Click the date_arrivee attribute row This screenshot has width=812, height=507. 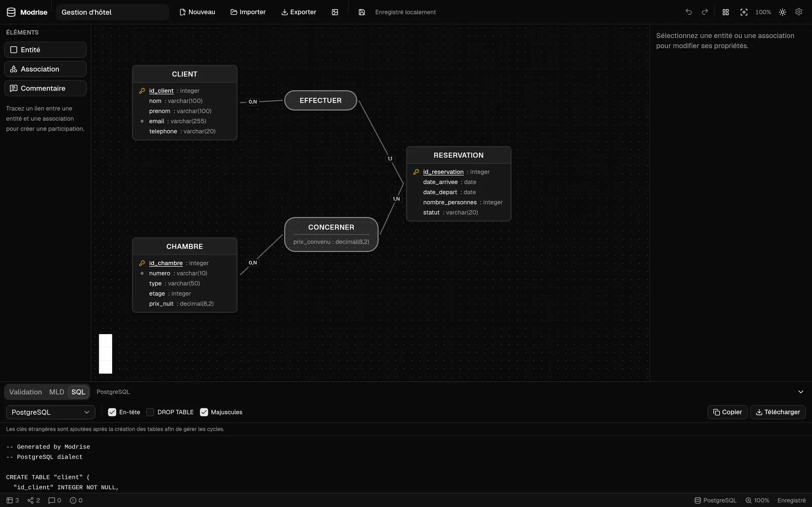(x=458, y=182)
